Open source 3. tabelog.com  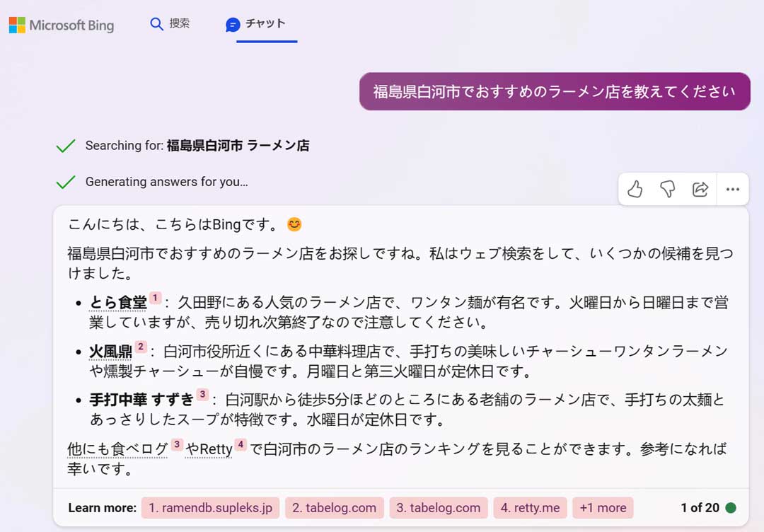[439, 508]
